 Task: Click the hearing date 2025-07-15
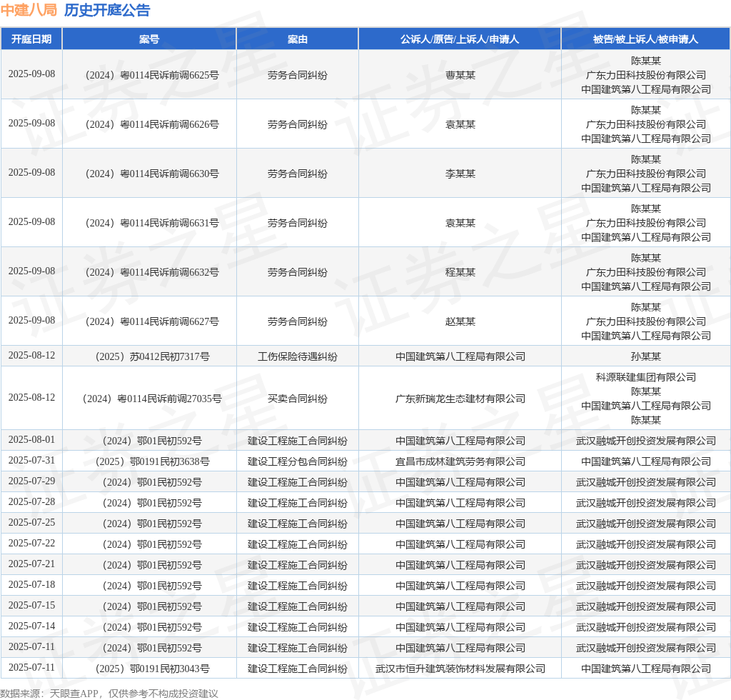(x=31, y=605)
